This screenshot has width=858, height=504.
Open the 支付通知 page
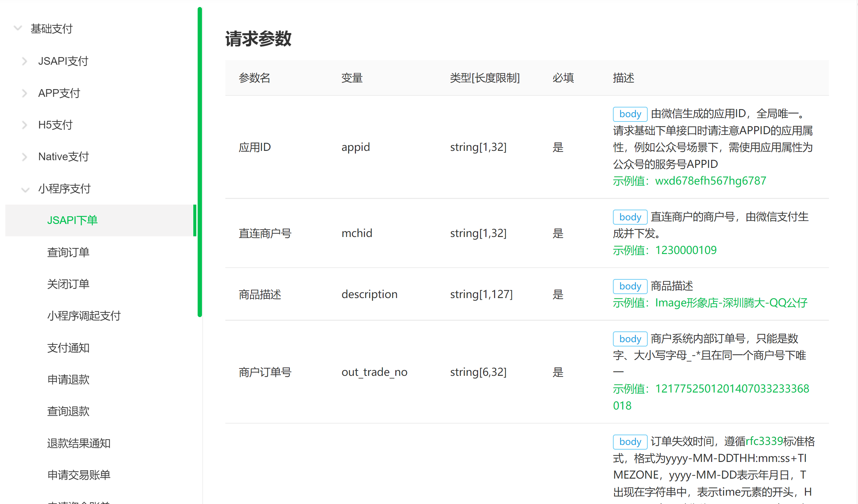(68, 348)
